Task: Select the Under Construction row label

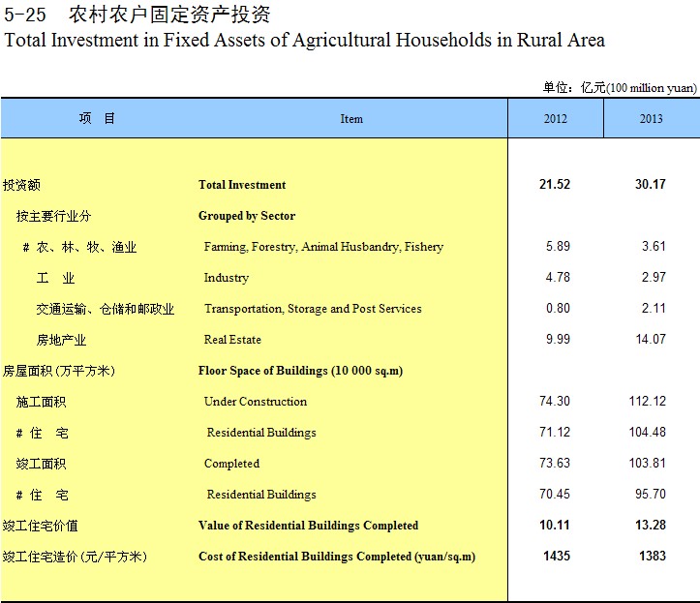Action: 255,402
